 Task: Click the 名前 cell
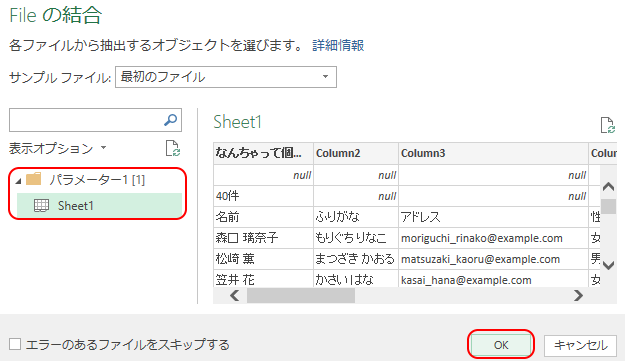point(263,217)
